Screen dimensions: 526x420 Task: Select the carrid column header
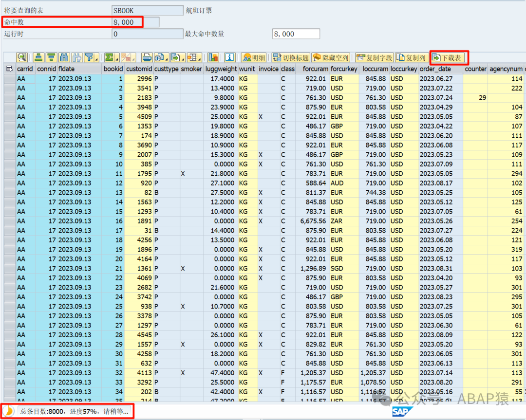pyautogui.click(x=25, y=69)
